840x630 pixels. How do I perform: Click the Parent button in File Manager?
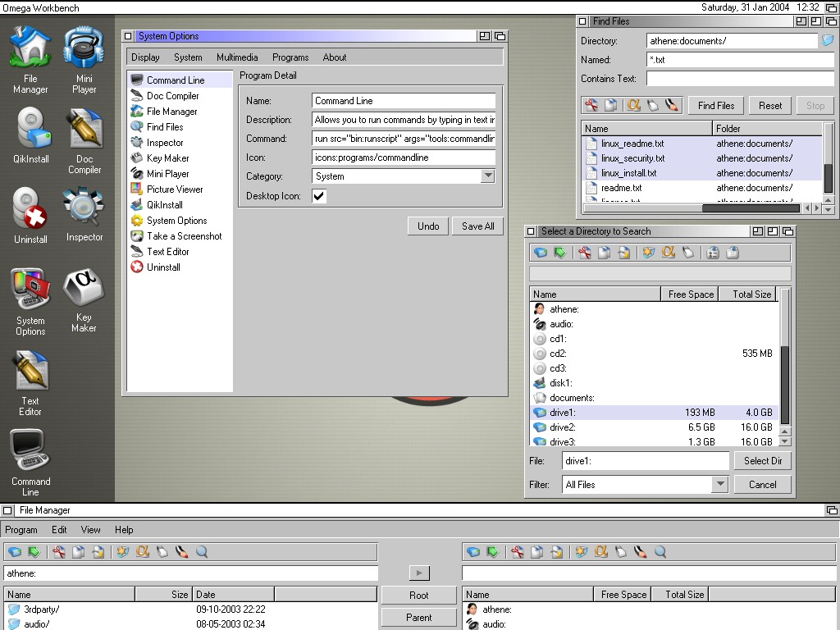pos(418,617)
